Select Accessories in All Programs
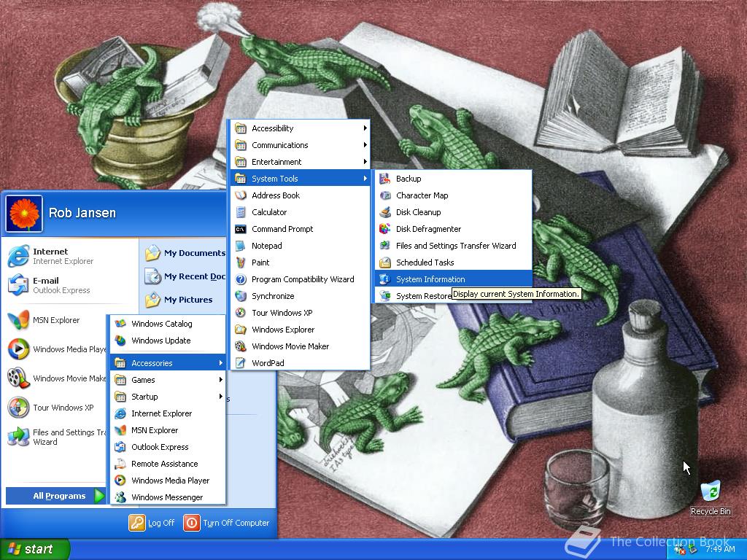Screen dimensions: 747x560 point(168,363)
